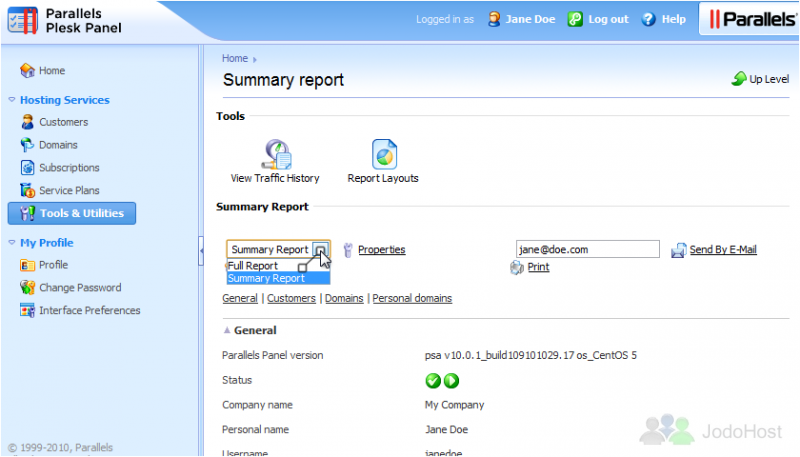Image resolution: width=800 pixels, height=457 pixels.
Task: Click the Home house icon in sidebar
Action: 27,70
